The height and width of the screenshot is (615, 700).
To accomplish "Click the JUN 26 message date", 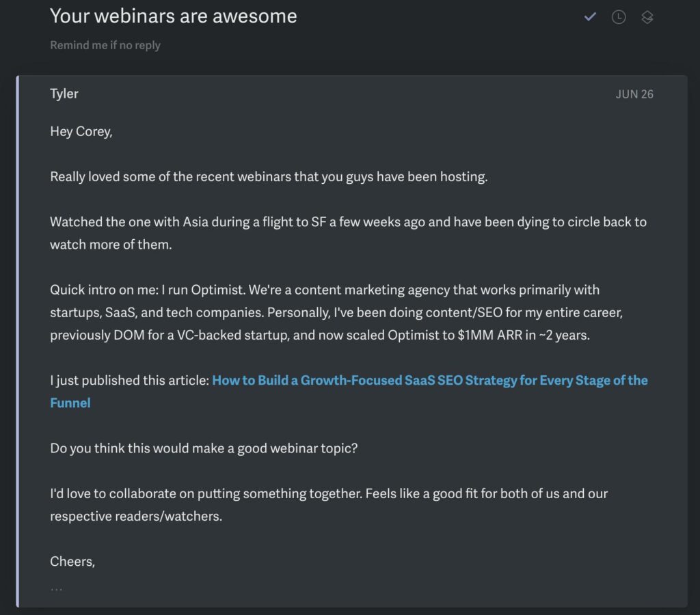I will click(634, 94).
